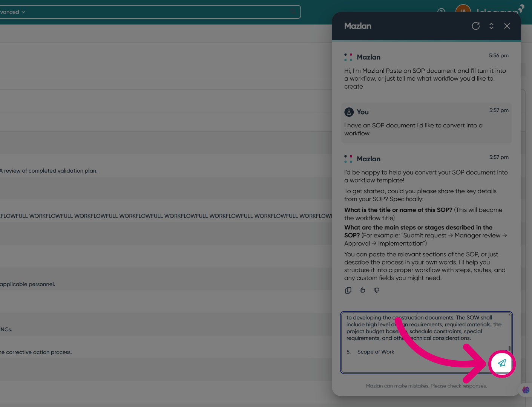
Task: Expand or collapse the Mazlan chat panel
Action: click(491, 26)
